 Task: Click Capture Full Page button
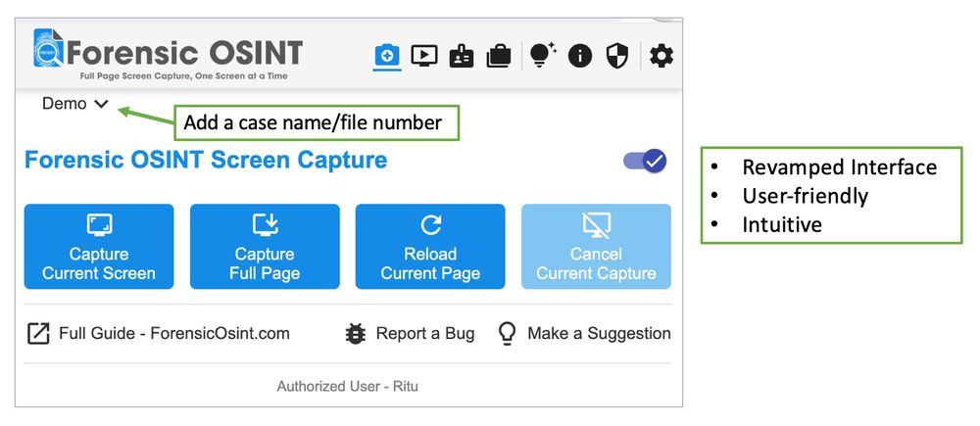click(265, 247)
